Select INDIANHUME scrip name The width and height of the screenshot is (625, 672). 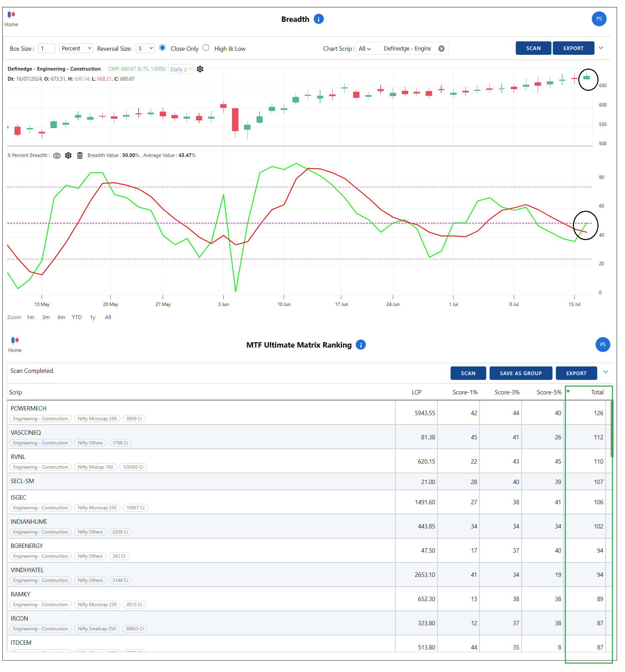pos(29,522)
